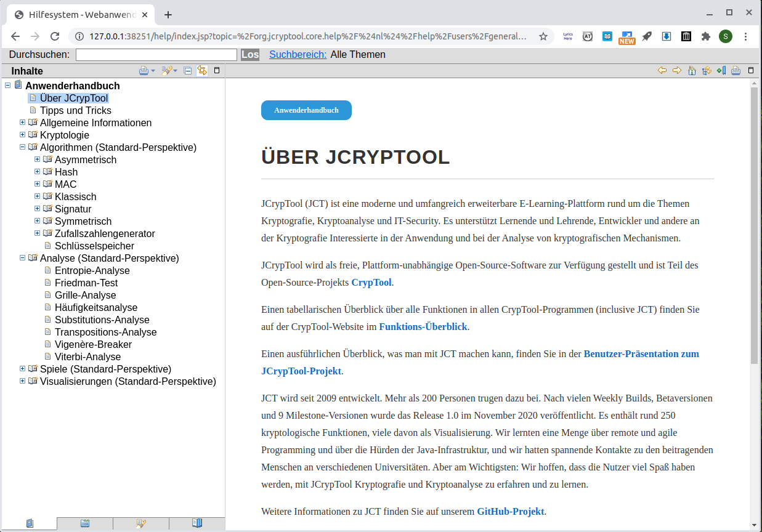
Task: Expand the Symmetrisch tree node
Action: click(x=38, y=221)
